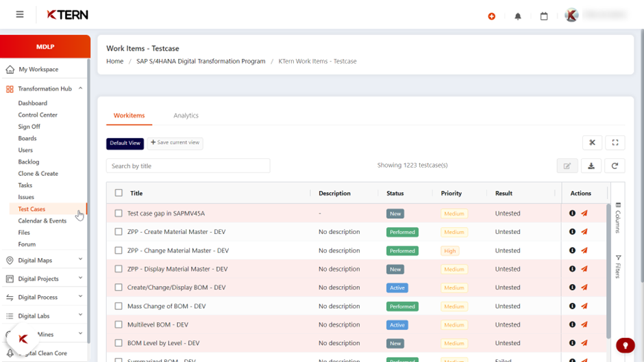The width and height of the screenshot is (644, 362).
Task: Click the red plus add icon
Action: [x=492, y=16]
